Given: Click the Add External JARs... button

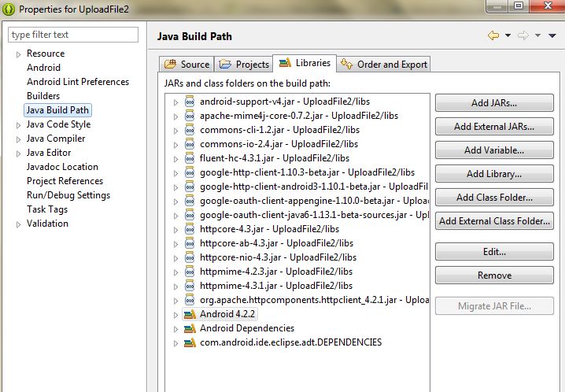Looking at the screenshot, I should [x=494, y=127].
